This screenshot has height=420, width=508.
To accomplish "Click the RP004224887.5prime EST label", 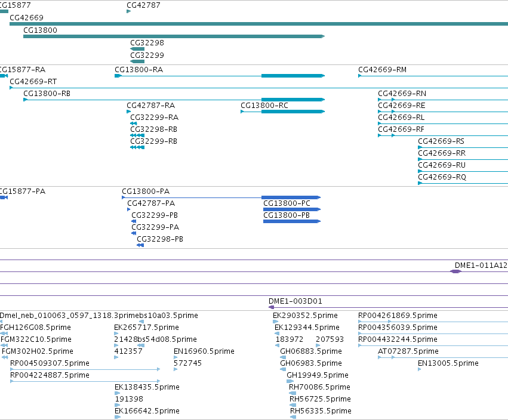I will pos(50,376).
